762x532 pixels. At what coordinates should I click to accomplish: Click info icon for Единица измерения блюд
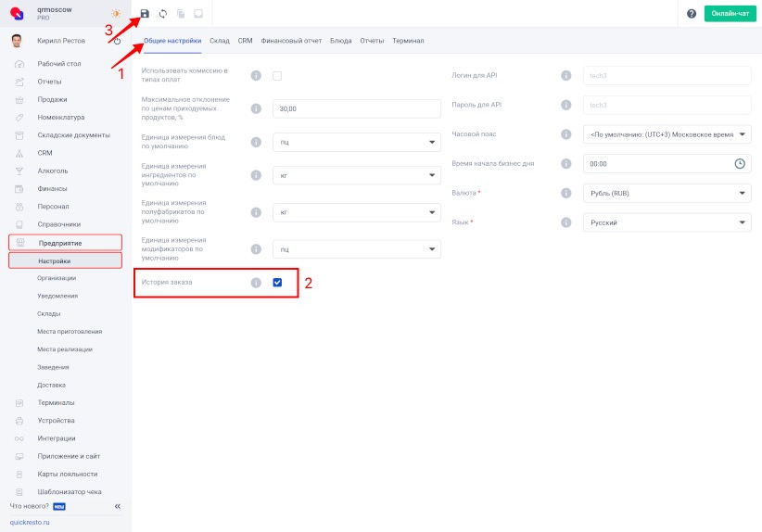pyautogui.click(x=256, y=142)
